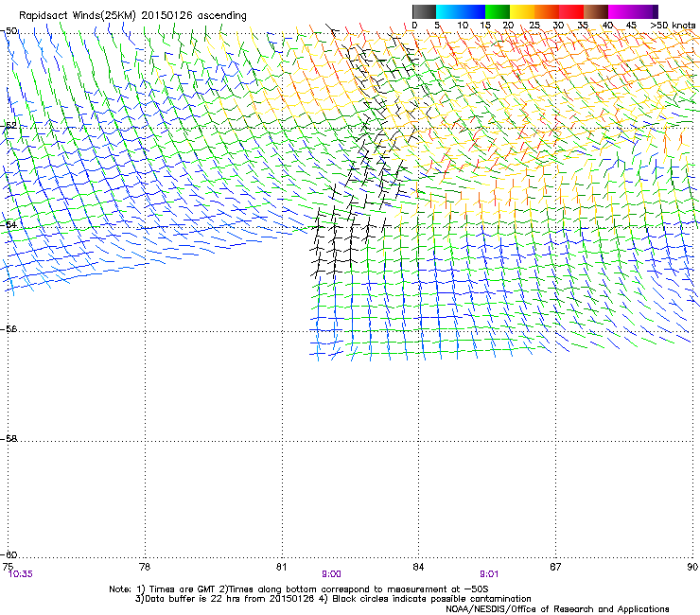Click the longitude label '81'
The width and height of the screenshot is (700, 615).
281,567
